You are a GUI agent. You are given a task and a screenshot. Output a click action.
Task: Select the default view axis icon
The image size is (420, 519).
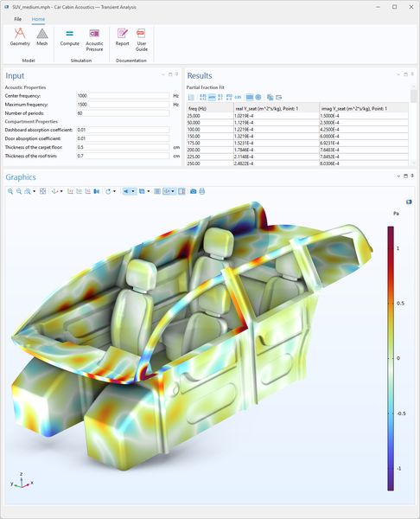(54, 191)
